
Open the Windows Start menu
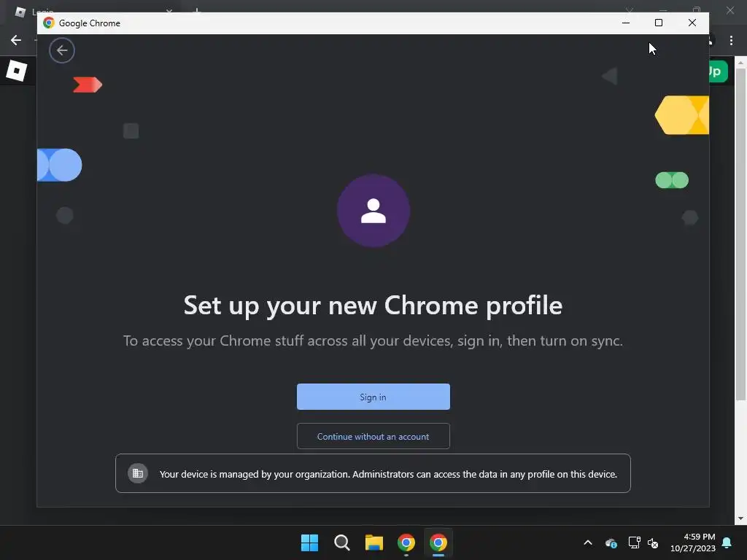tap(309, 542)
